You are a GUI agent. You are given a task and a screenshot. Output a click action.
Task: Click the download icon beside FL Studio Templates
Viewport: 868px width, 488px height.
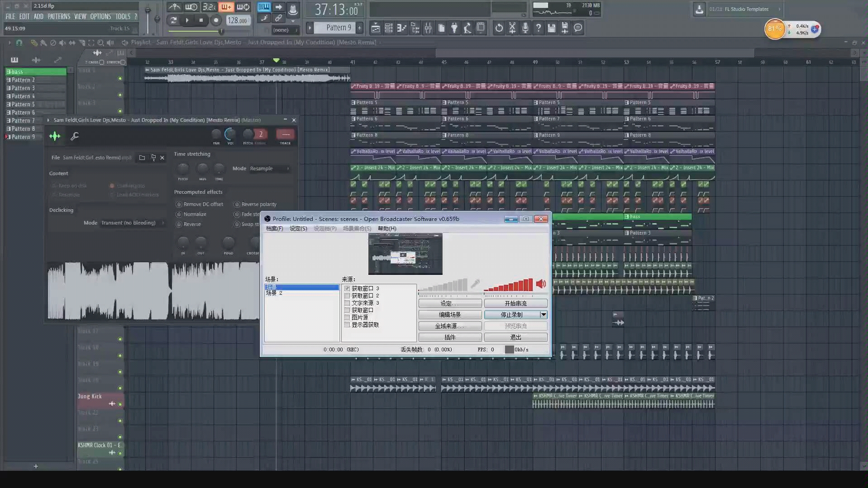[699, 9]
